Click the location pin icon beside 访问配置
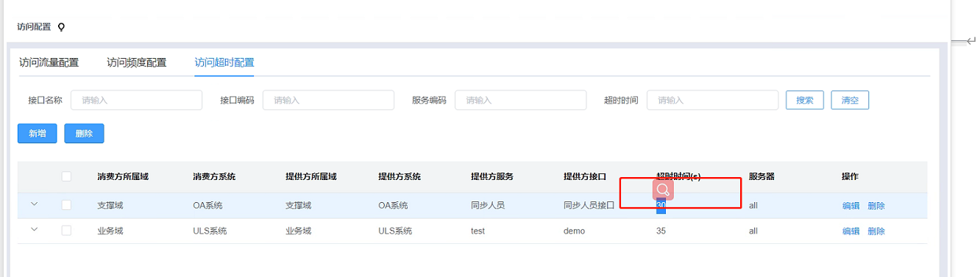 tap(61, 27)
